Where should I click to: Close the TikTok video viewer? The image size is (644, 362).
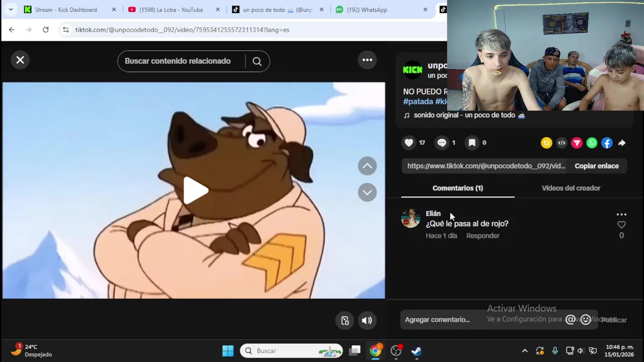pos(20,60)
